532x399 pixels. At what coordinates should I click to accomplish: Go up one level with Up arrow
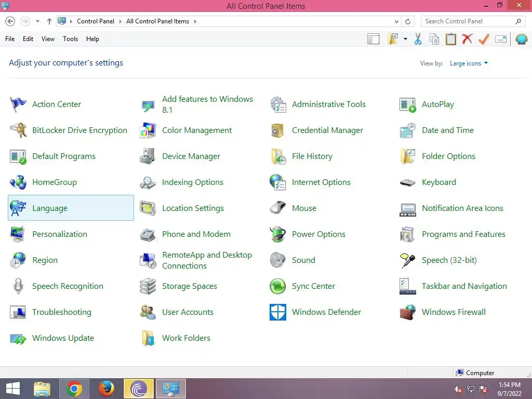49,21
